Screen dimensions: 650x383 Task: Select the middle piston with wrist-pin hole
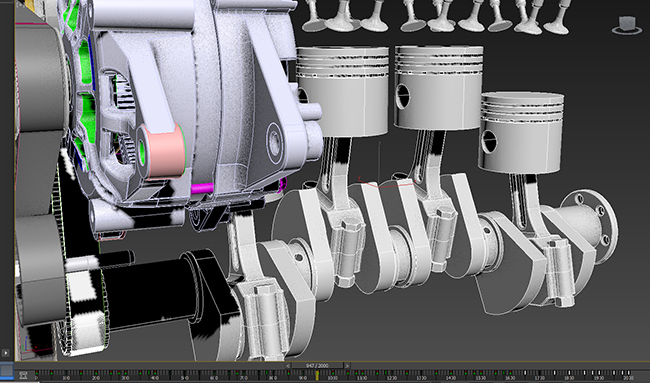tap(438, 87)
